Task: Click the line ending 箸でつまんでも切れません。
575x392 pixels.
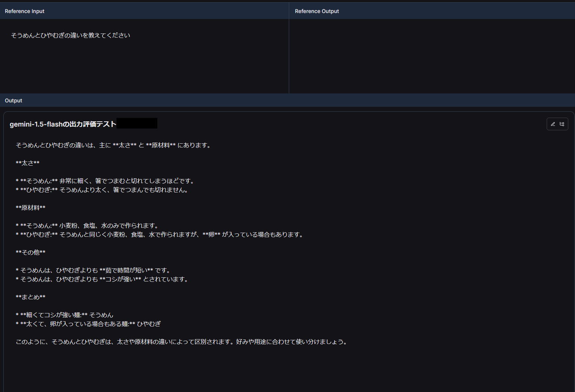Action: 102,190
